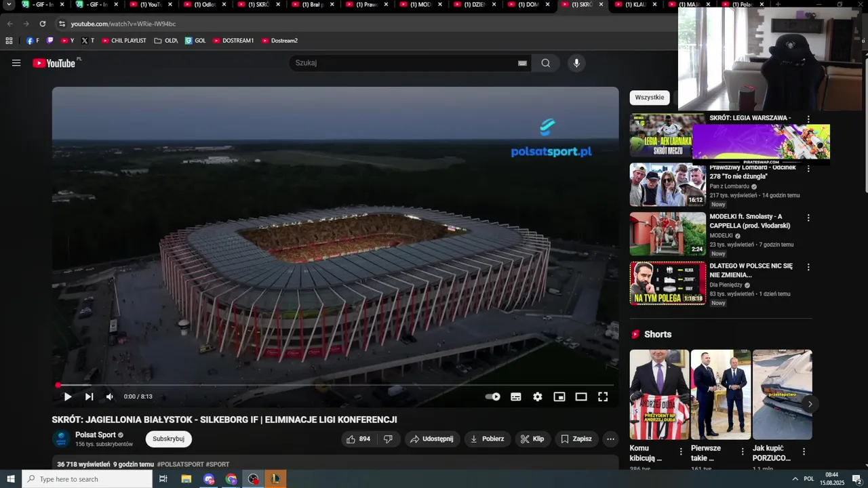Download video with Pobierz button
This screenshot has height=488, width=868.
[488, 439]
